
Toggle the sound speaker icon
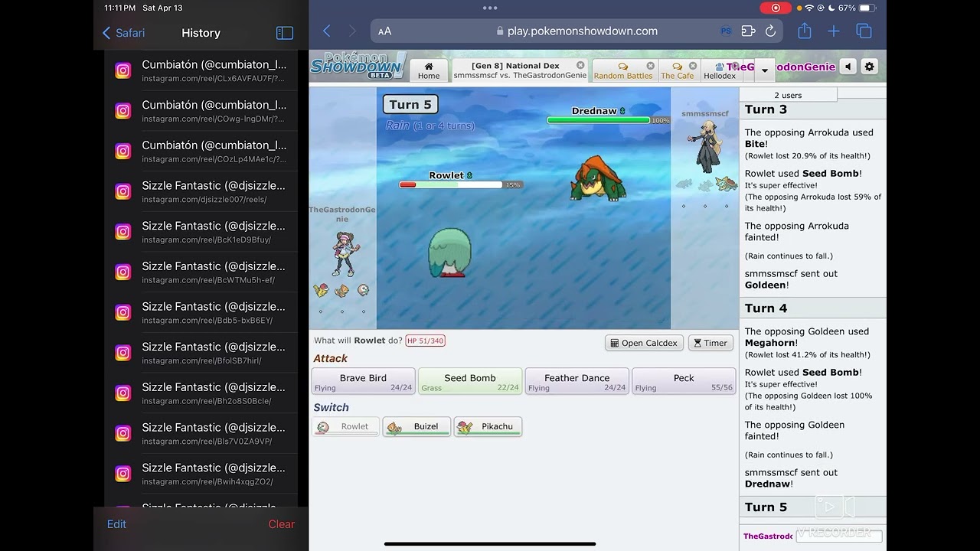[x=848, y=67]
